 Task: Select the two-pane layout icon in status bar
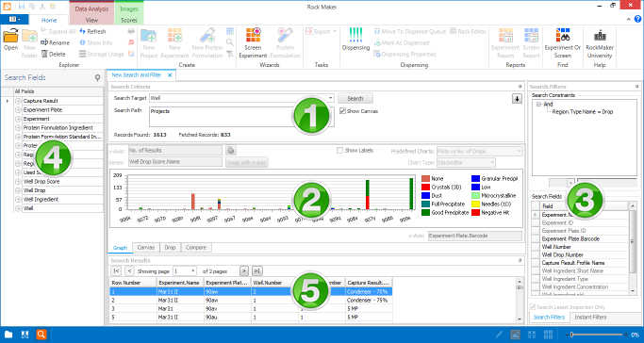[x=532, y=335]
